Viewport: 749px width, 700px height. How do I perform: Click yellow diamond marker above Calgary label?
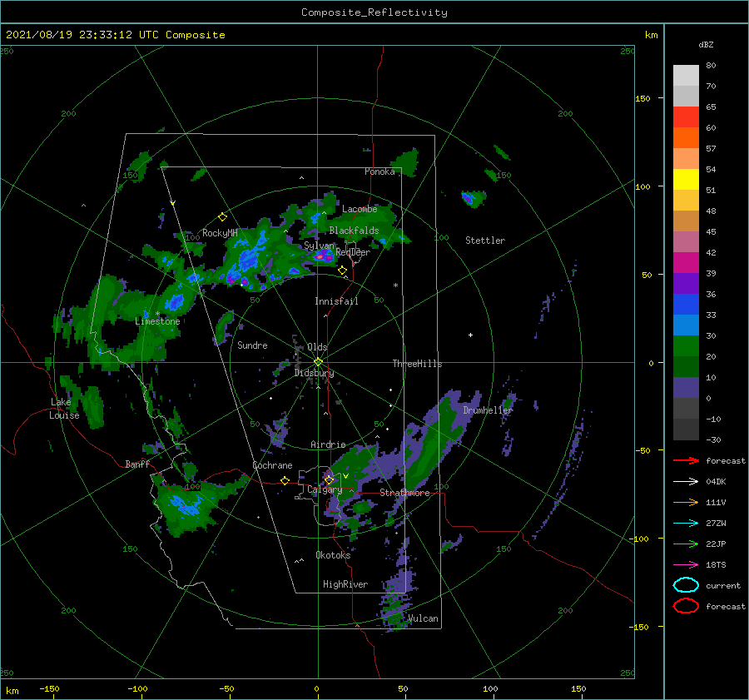[329, 479]
